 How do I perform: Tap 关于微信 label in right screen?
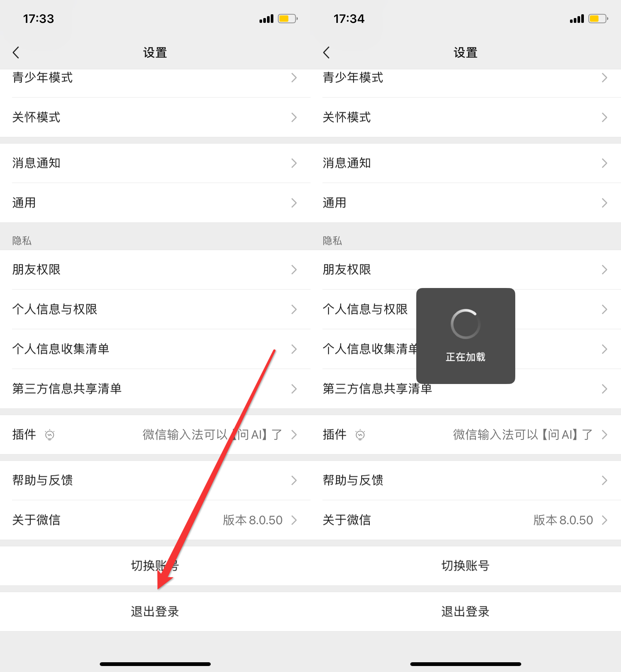(x=347, y=520)
